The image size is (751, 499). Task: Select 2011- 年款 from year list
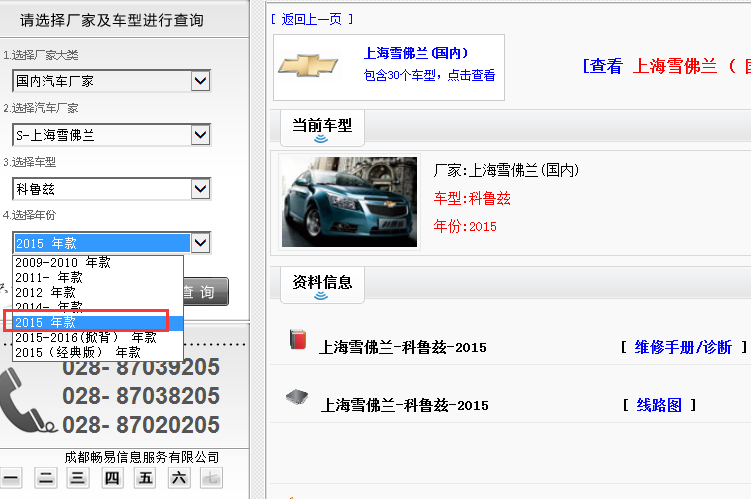[98, 277]
